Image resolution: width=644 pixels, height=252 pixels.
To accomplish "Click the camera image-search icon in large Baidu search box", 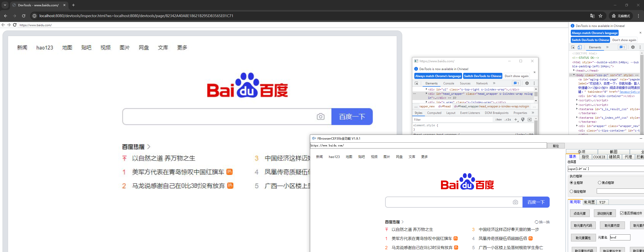I will (320, 117).
